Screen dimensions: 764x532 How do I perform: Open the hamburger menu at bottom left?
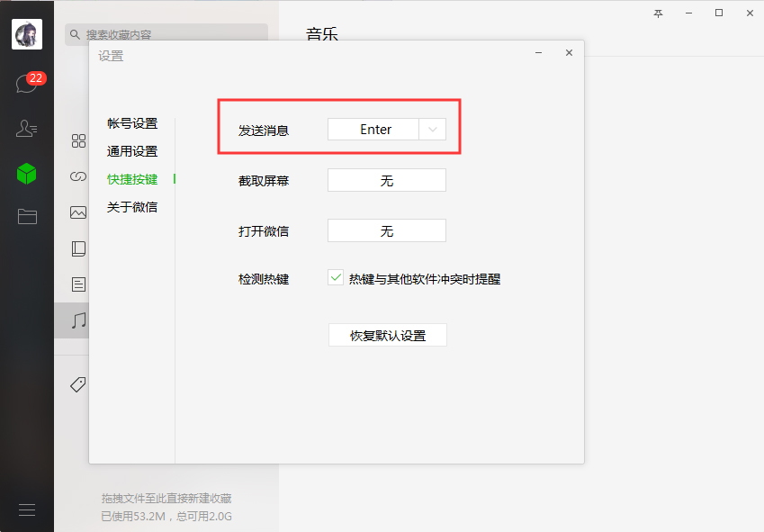point(26,509)
